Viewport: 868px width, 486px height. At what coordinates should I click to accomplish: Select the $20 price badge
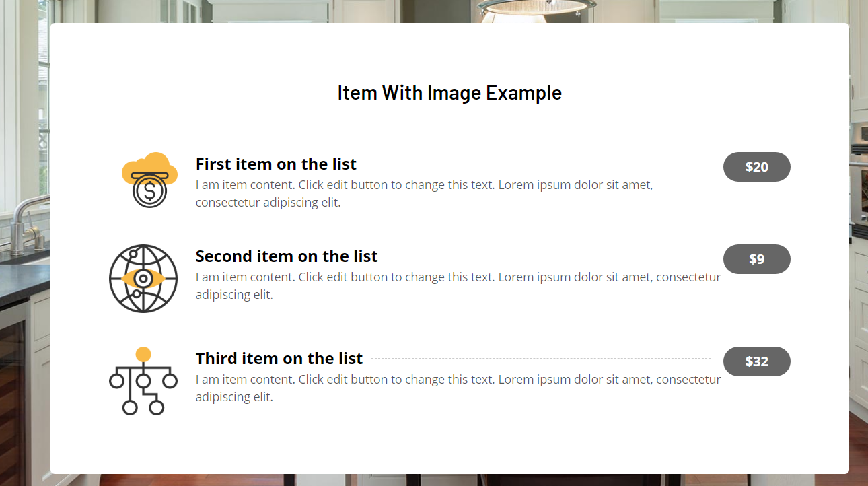point(756,167)
